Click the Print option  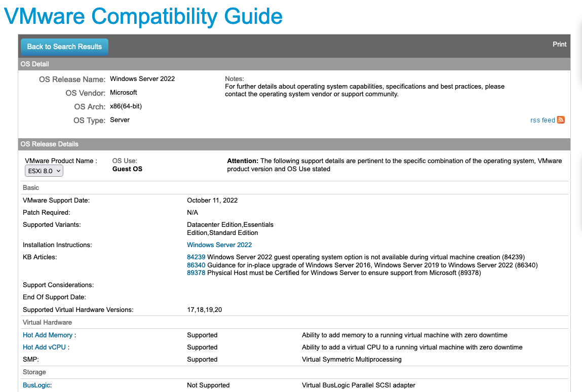click(x=559, y=44)
